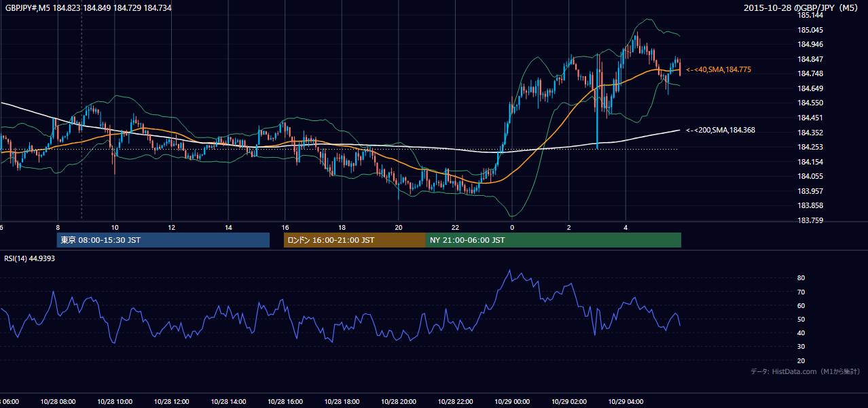Image resolution: width=868 pixels, height=408 pixels.
Task: Click the 10/29 02:00 date label
Action: (x=568, y=401)
